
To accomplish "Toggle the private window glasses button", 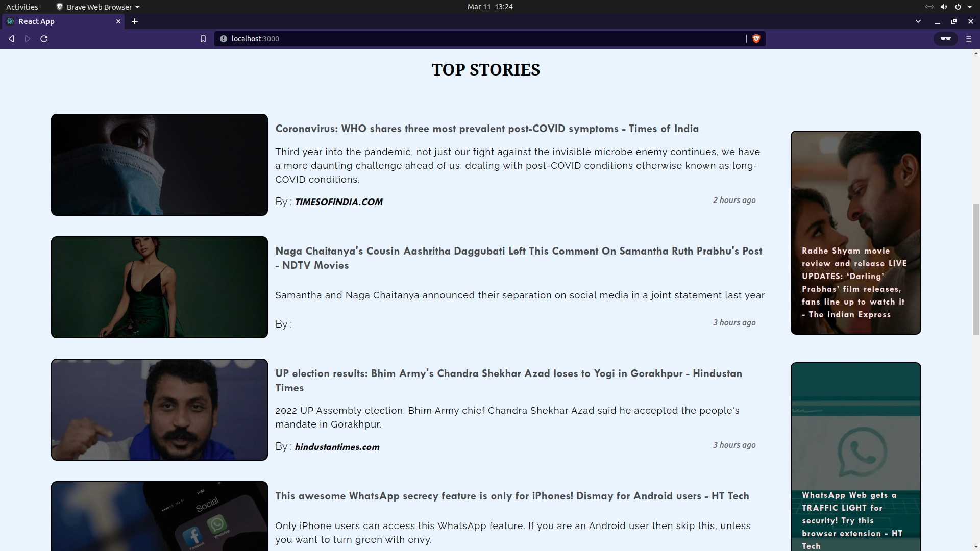I will pyautogui.click(x=945, y=39).
